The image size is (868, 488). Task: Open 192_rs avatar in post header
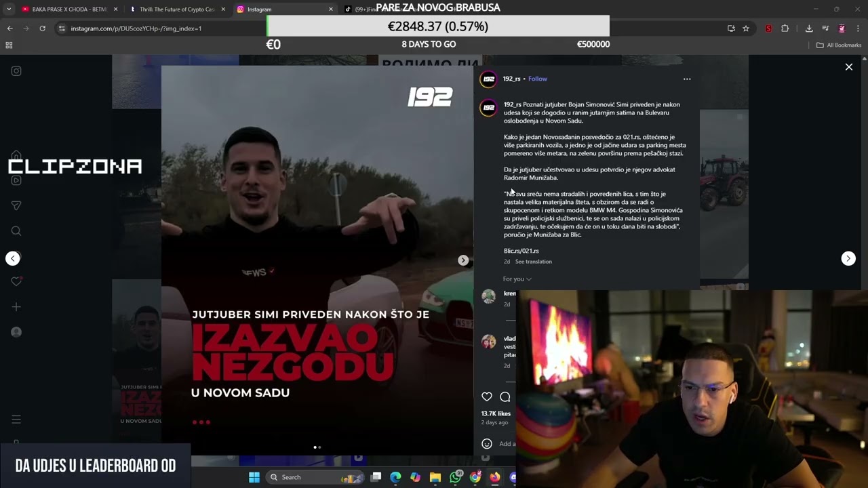pos(488,79)
